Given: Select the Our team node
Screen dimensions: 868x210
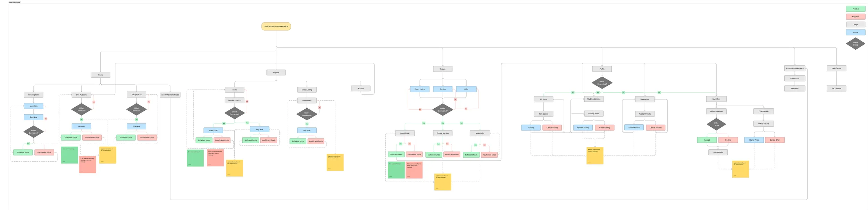Looking at the screenshot, I should (x=795, y=89).
